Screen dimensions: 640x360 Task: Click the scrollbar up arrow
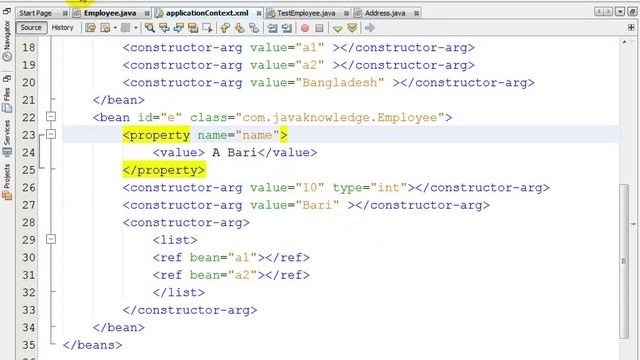coord(624,42)
